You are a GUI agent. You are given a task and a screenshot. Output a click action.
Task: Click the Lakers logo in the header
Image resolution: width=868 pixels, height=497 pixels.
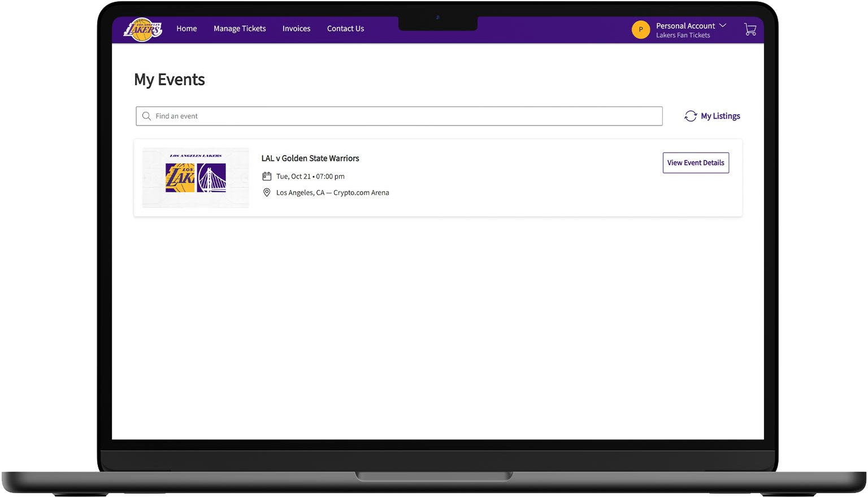click(x=143, y=29)
